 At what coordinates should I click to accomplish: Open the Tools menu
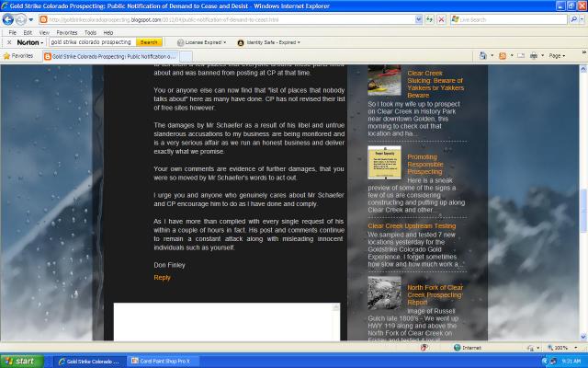(90, 33)
